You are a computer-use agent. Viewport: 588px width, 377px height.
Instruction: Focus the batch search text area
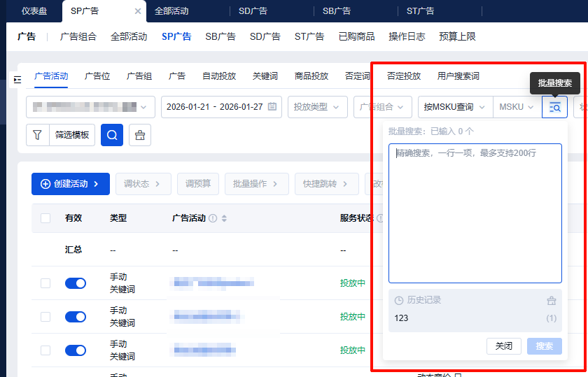click(475, 213)
